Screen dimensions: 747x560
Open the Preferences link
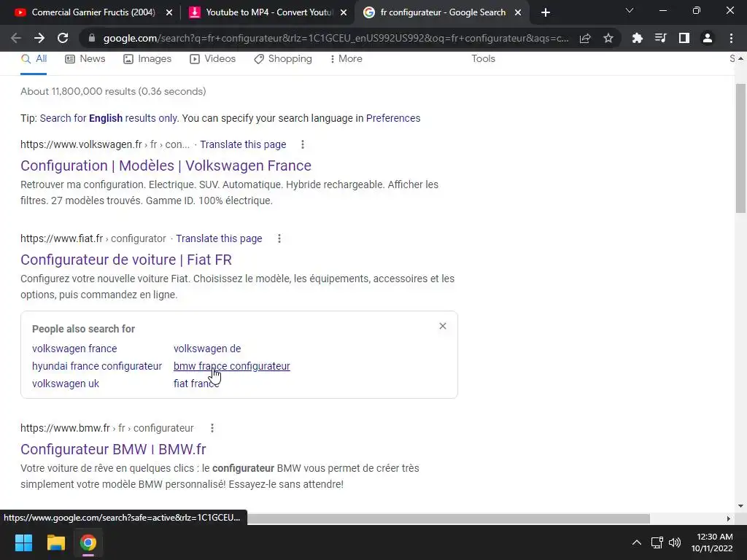pos(393,118)
